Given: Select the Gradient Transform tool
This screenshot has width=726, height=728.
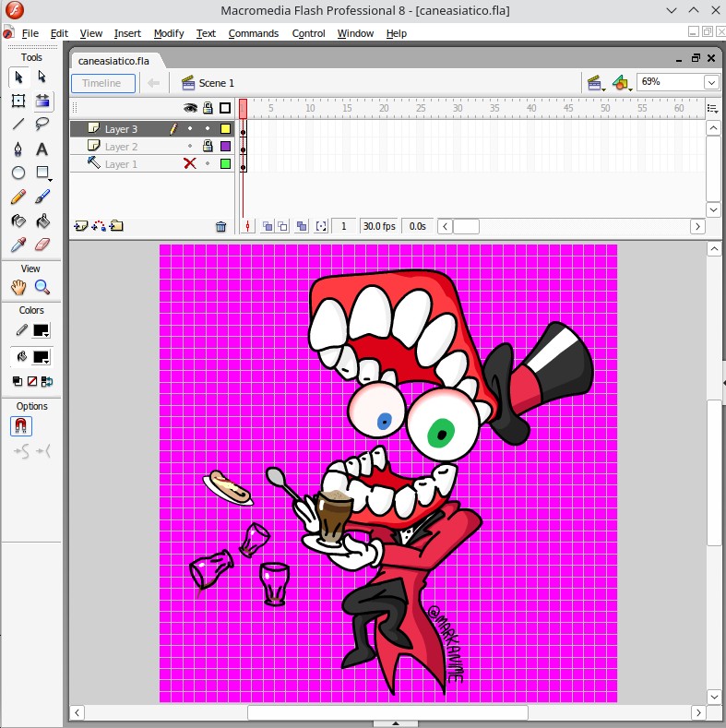Looking at the screenshot, I should point(42,101).
